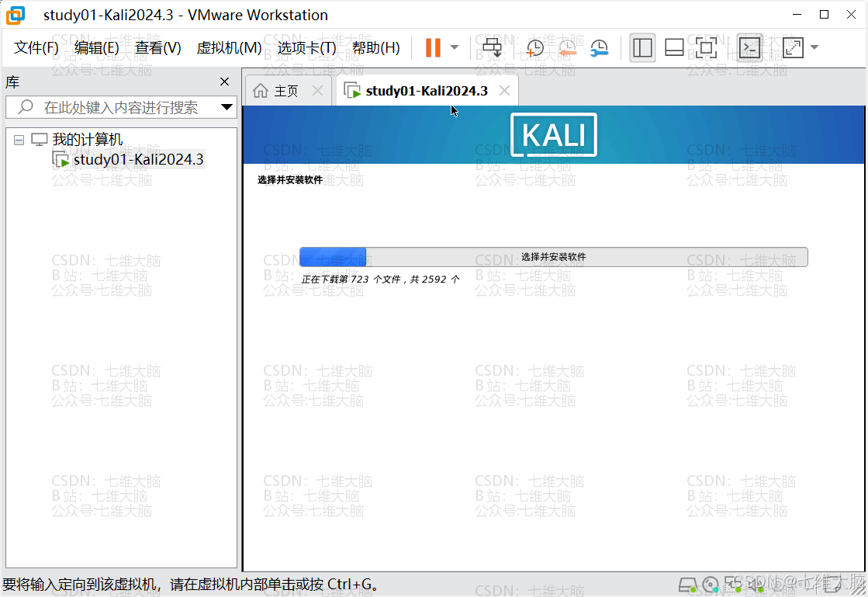
Task: Toggle the thumbnail bar view icon
Action: coord(674,47)
